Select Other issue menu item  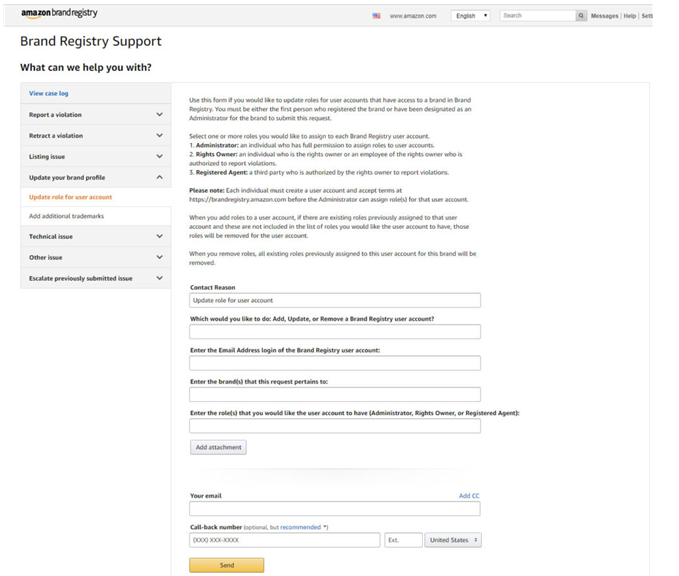coord(95,257)
